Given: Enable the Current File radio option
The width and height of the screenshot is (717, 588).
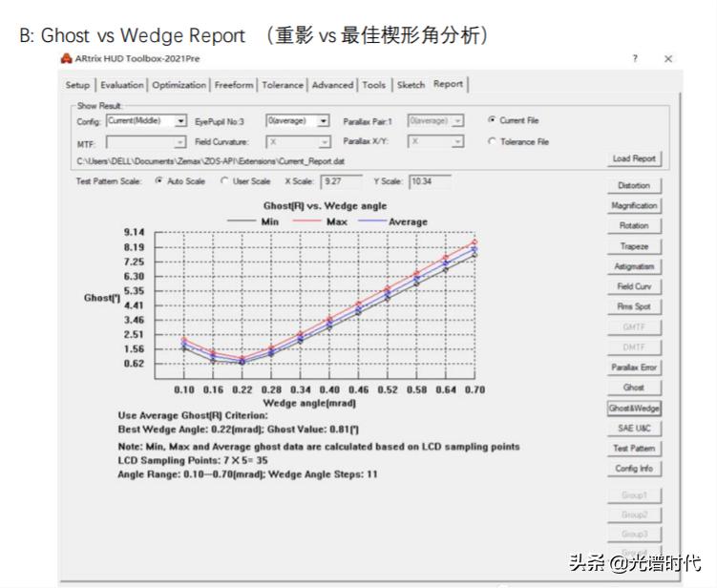Looking at the screenshot, I should coord(492,120).
